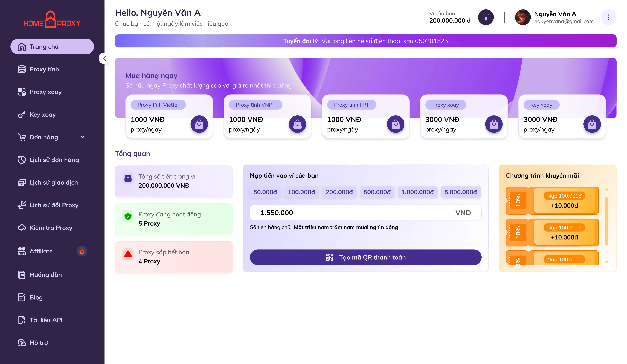Viewport: 627px width, 364px height.
Task: Click shopping bag on Proxy tĩnh VNPT card
Action: [x=297, y=124]
